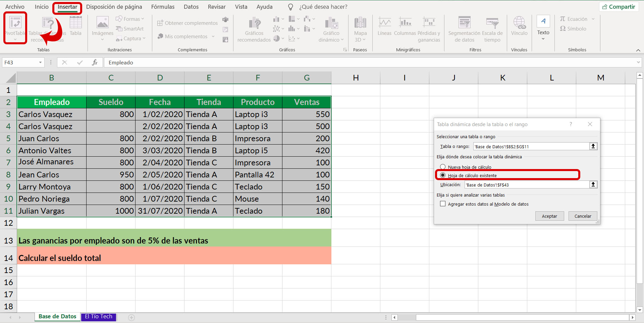644x323 pixels.
Task: Open the El Tío Tech sheet tab
Action: click(99, 317)
